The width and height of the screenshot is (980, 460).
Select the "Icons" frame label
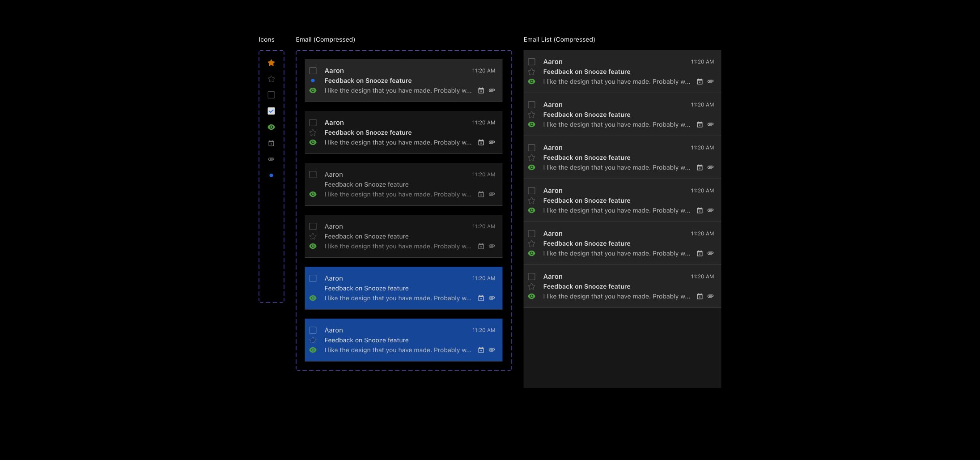point(267,39)
